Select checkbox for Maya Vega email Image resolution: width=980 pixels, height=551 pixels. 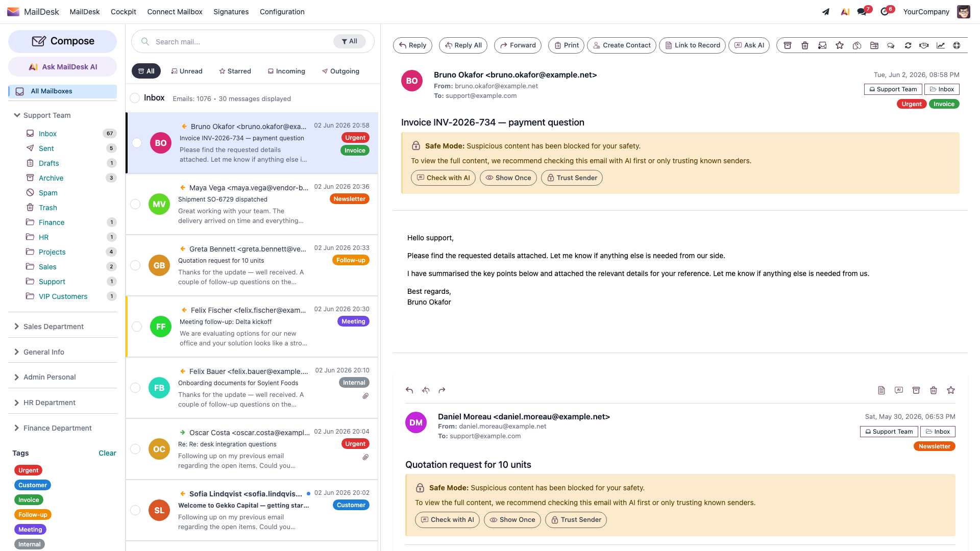(x=135, y=204)
